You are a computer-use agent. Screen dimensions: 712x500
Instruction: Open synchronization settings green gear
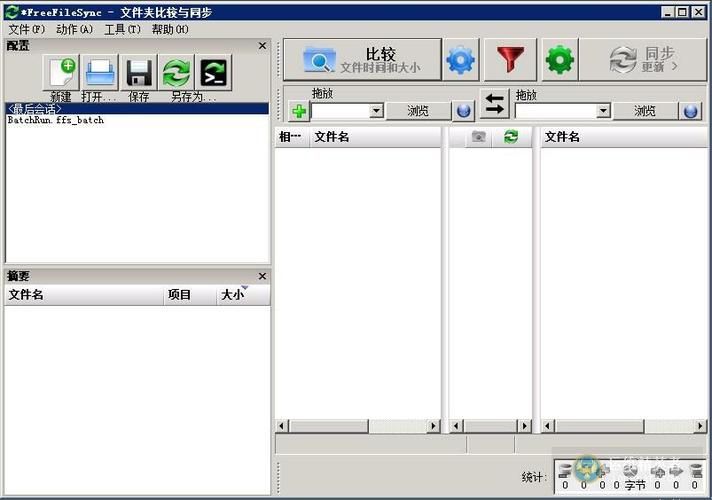[560, 60]
